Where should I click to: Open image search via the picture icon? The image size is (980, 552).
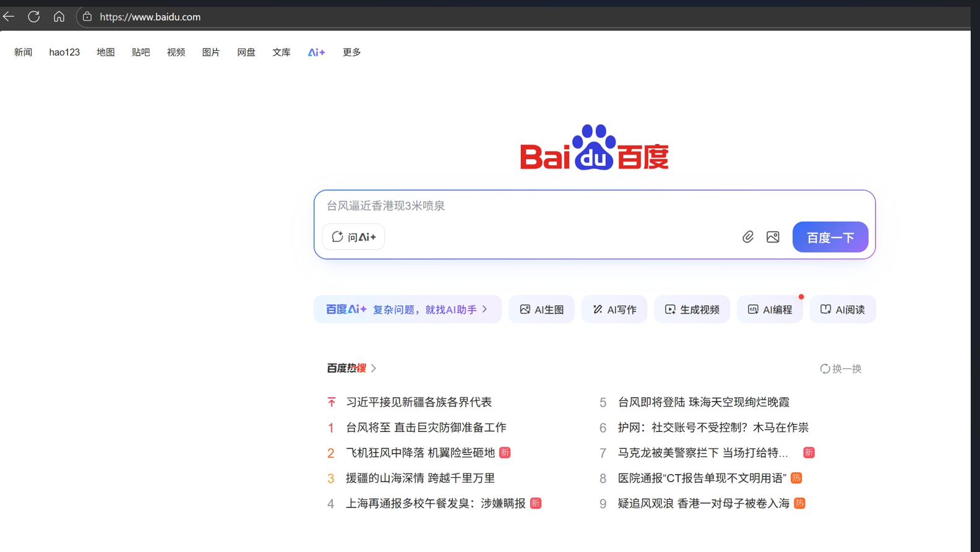click(773, 237)
